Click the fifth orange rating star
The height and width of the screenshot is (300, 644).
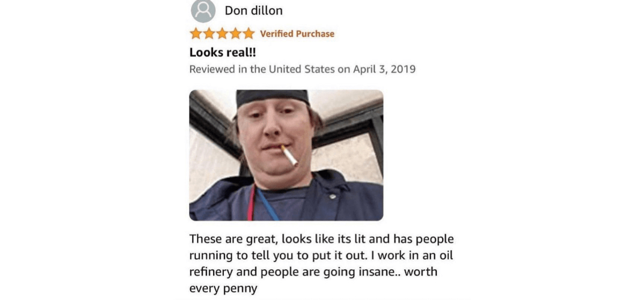[248, 34]
